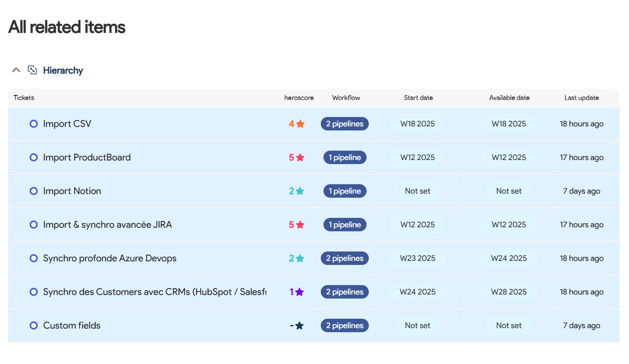This screenshot has width=629, height=364.
Task: Change available date W12 2025 for Import ProductBoard
Action: tap(509, 157)
